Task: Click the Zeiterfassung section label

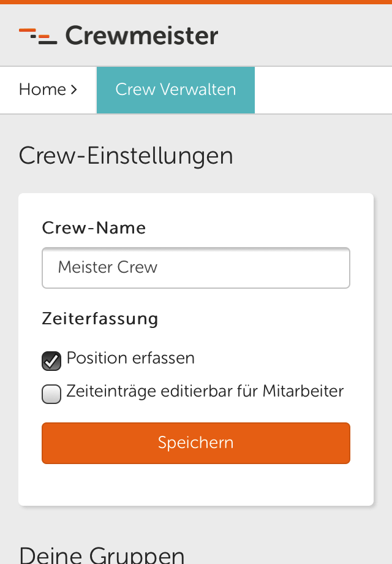Action: pos(100,319)
